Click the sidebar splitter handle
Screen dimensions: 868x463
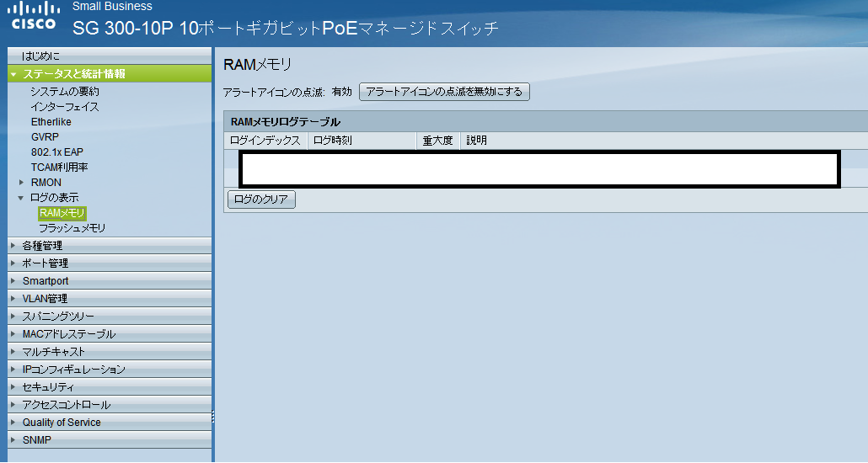[213, 417]
